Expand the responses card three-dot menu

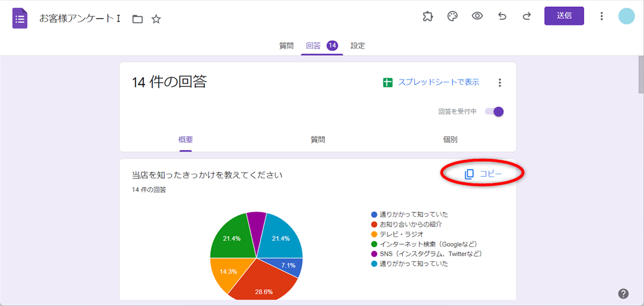(500, 83)
